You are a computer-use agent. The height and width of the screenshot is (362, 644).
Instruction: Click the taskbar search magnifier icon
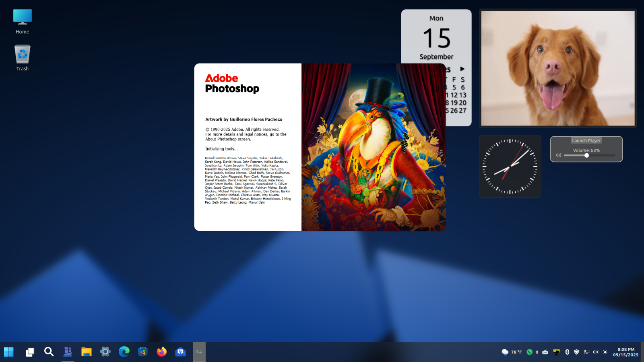click(49, 352)
